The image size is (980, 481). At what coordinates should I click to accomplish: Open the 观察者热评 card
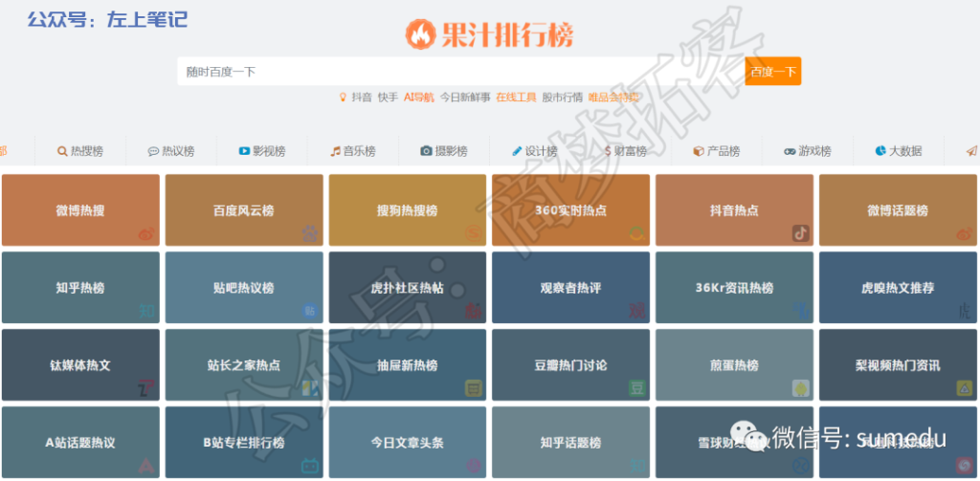point(570,287)
